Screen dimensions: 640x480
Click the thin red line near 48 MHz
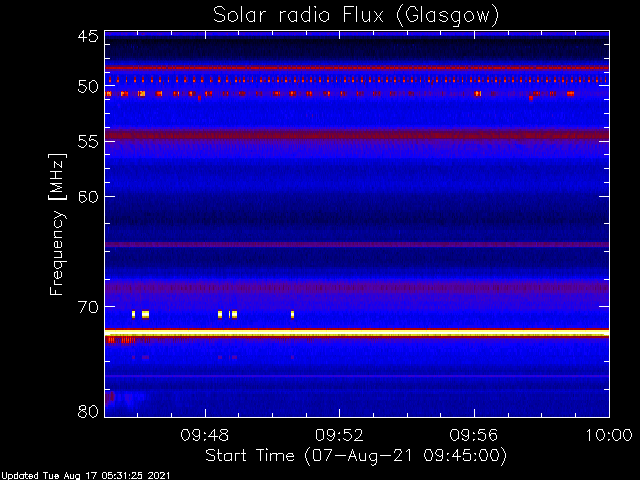[357, 68]
